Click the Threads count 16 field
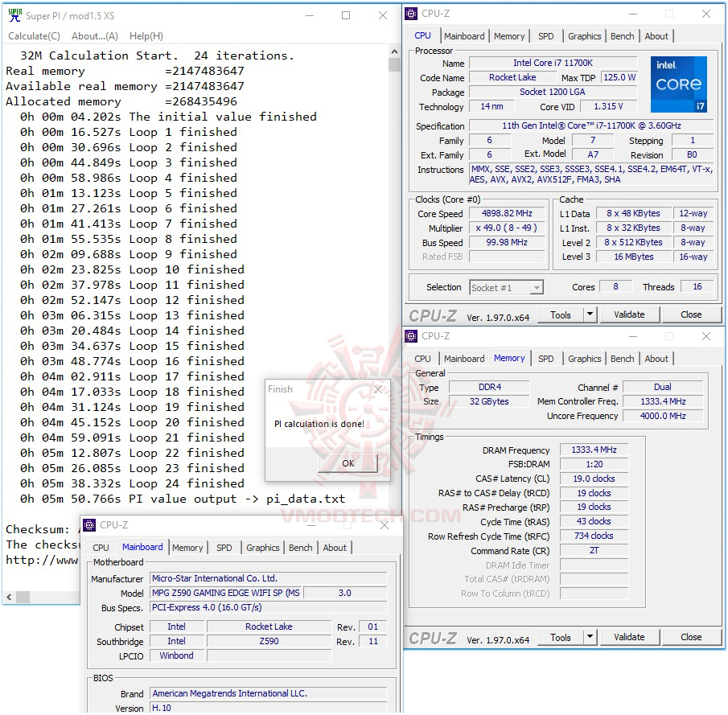The height and width of the screenshot is (715, 728). click(697, 287)
